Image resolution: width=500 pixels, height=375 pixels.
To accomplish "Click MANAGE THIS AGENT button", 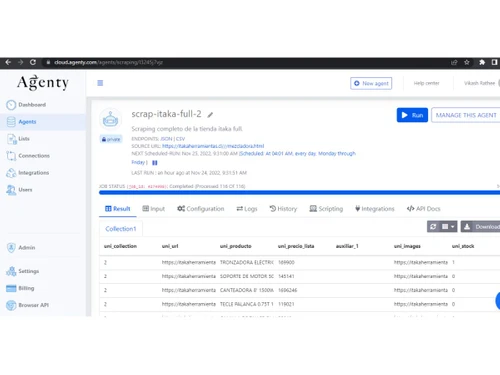I will coord(466,115).
